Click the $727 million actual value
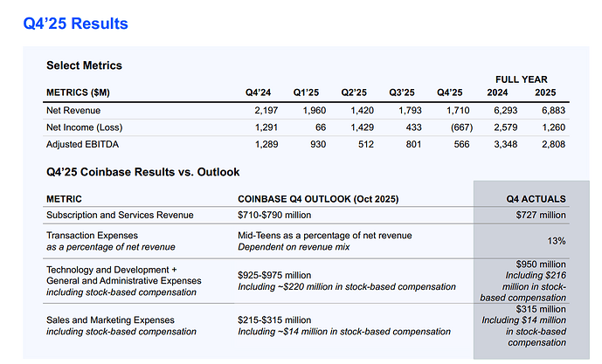Image resolution: width=602 pixels, height=364 pixels. coord(541,216)
